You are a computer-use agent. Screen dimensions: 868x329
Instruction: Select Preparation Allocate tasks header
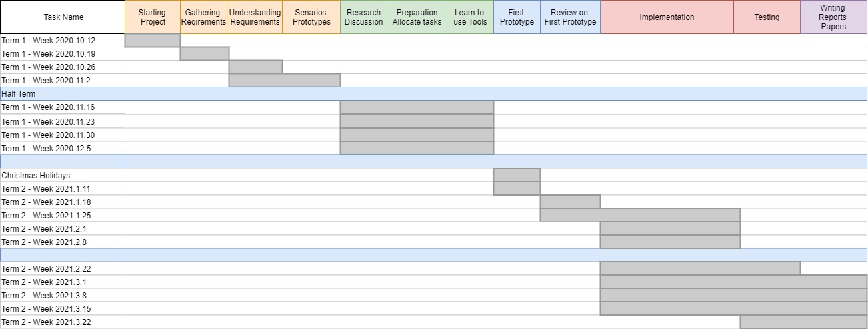pos(417,17)
